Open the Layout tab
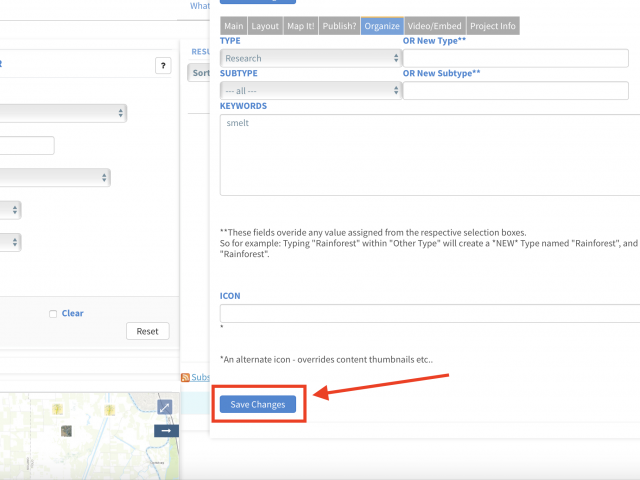Viewport: 640px width, 480px height. tap(265, 26)
